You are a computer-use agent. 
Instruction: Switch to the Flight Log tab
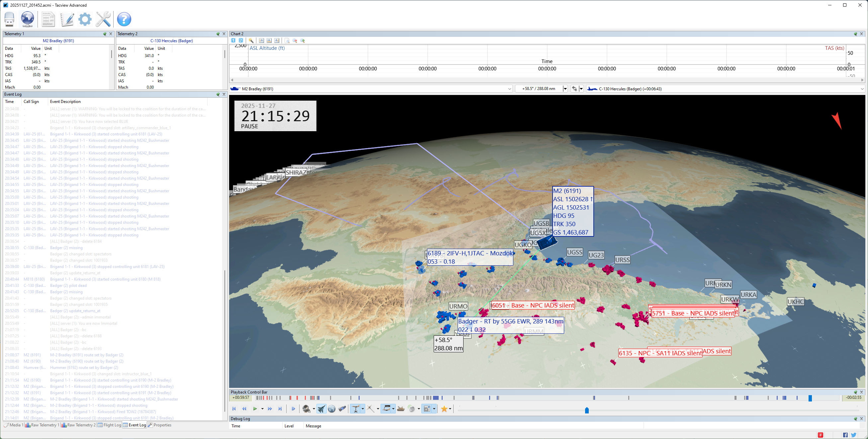[110, 425]
